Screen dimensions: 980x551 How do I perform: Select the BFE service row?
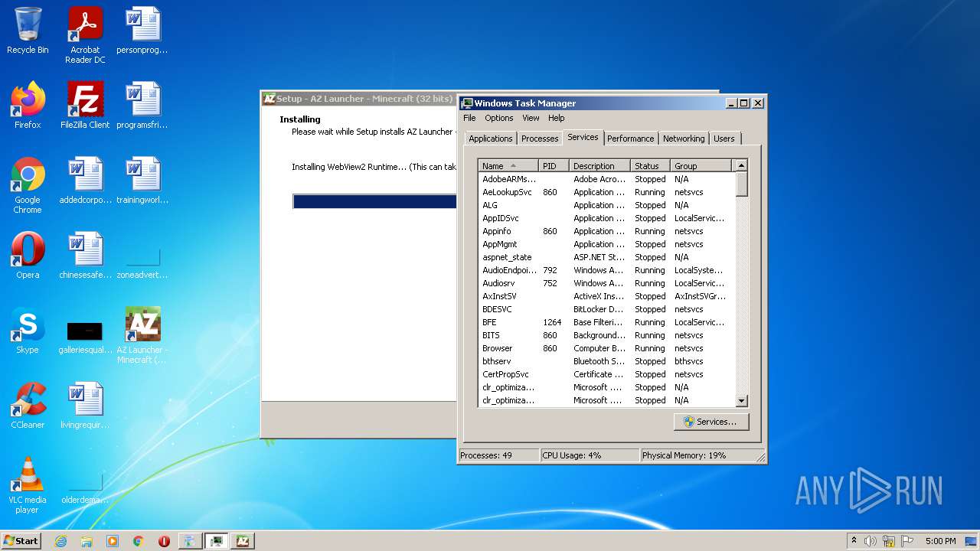click(x=606, y=322)
